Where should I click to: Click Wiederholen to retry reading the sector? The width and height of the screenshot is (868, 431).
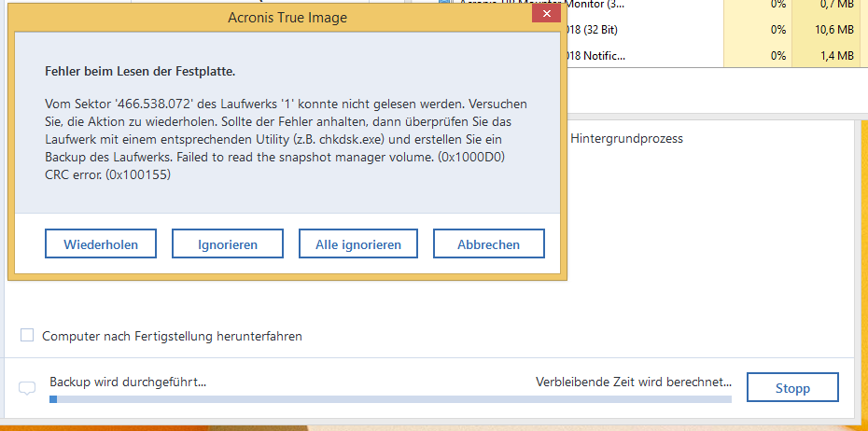[x=101, y=244]
